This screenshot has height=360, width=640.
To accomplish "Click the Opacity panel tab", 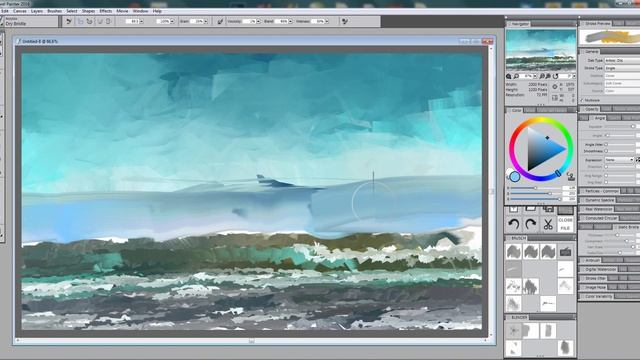I will (591, 109).
